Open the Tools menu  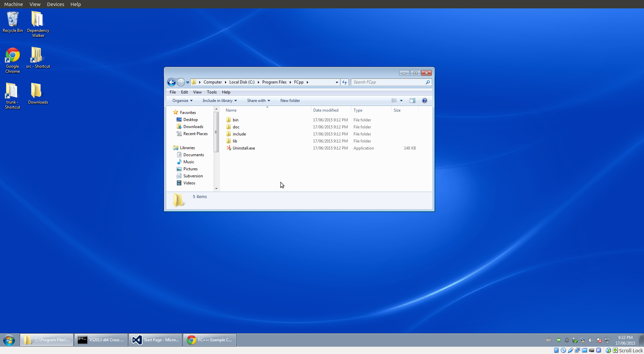[x=212, y=92]
